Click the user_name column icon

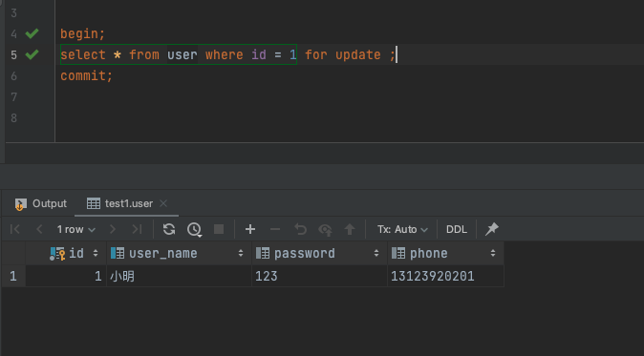(118, 253)
